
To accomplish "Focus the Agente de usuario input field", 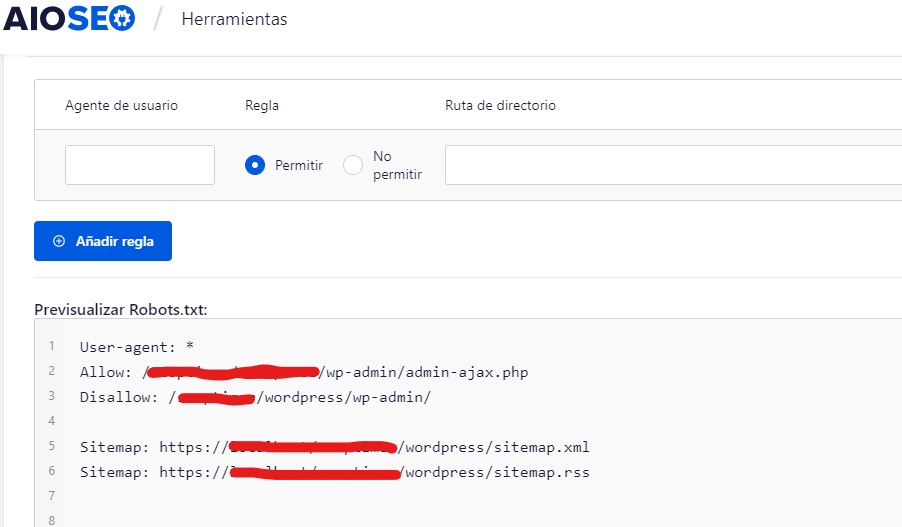I will [140, 165].
